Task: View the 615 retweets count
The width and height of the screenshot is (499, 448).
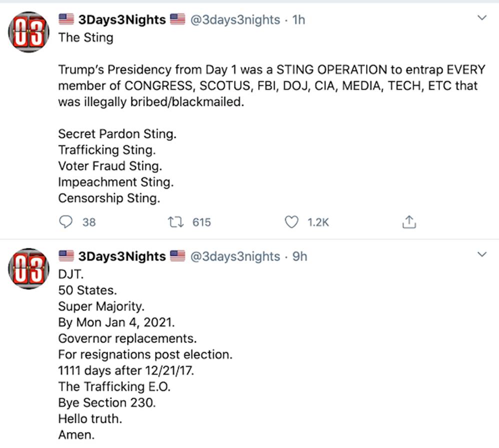Action: pos(202,222)
